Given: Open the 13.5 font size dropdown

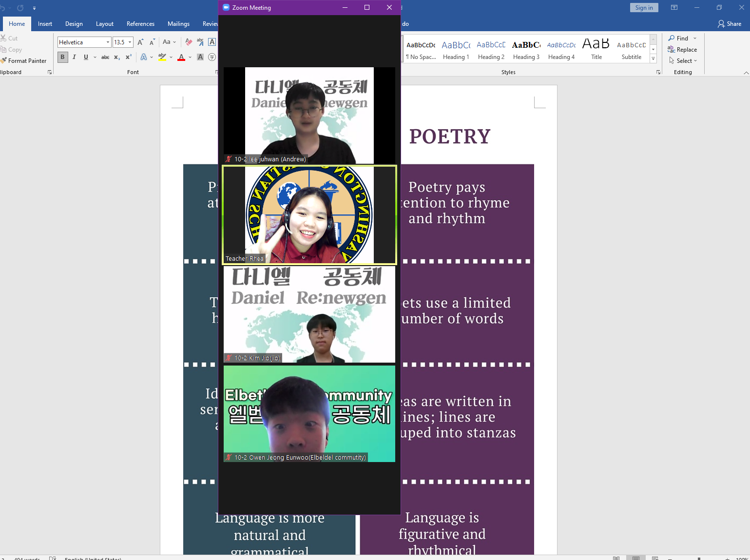Looking at the screenshot, I should coord(130,42).
